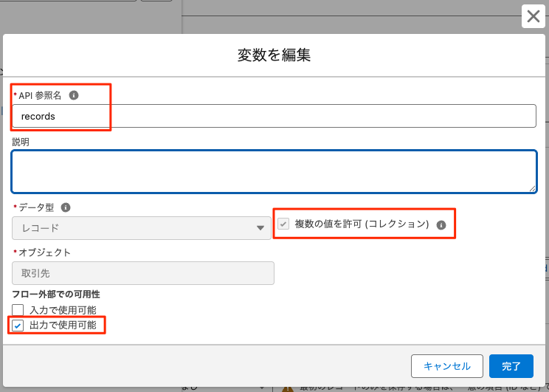Open the データ型 dropdown showing レコード

(x=140, y=228)
